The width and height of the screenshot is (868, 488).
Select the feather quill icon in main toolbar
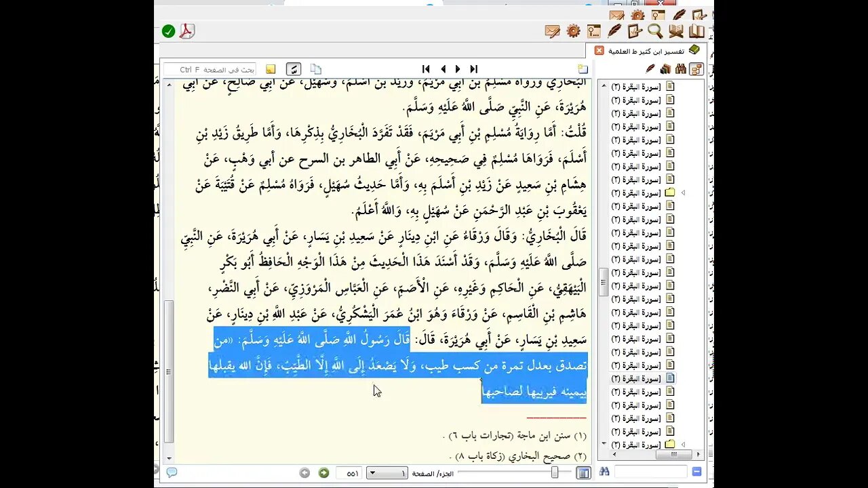(x=614, y=31)
